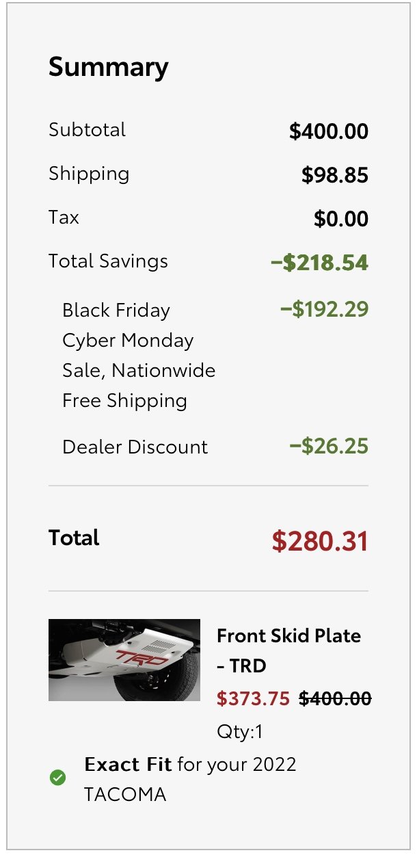Click the Subtotal amount $400.00
Screen dimensions: 417x868
coord(329,131)
